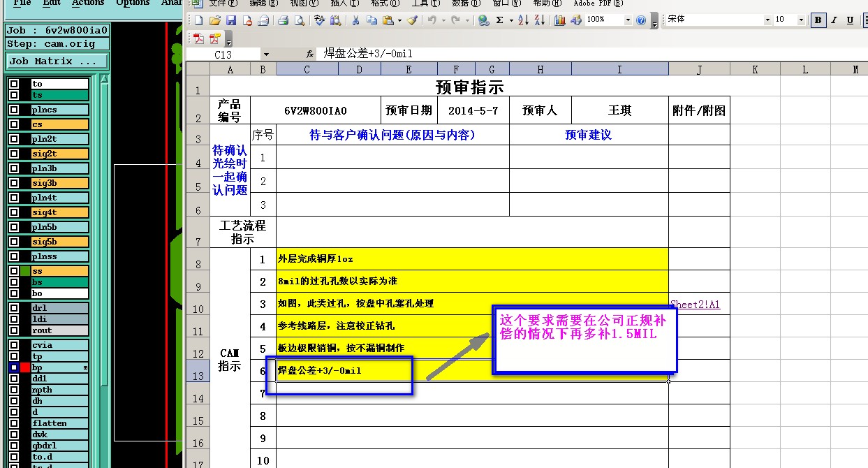The height and width of the screenshot is (468, 868).
Task: Open Excel Help question mark icon
Action: [641, 20]
